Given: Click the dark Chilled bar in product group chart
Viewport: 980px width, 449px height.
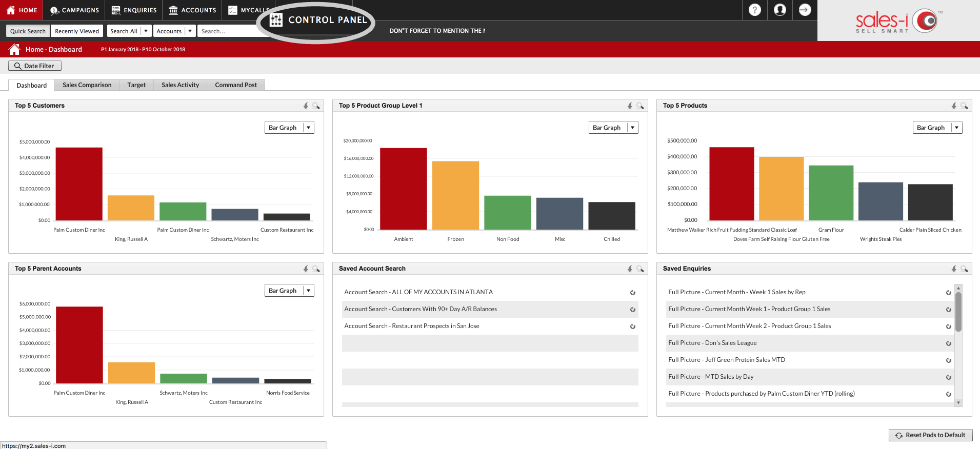Looking at the screenshot, I should click(612, 216).
